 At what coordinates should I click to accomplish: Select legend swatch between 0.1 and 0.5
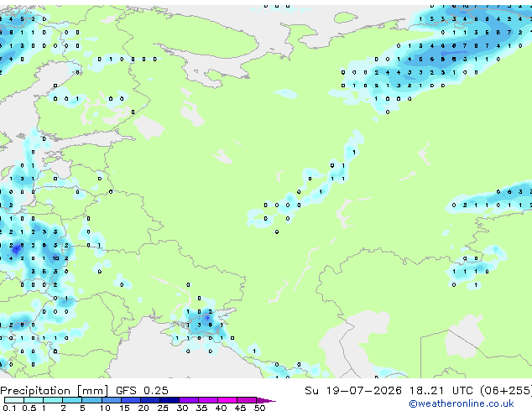pyautogui.click(x=14, y=400)
